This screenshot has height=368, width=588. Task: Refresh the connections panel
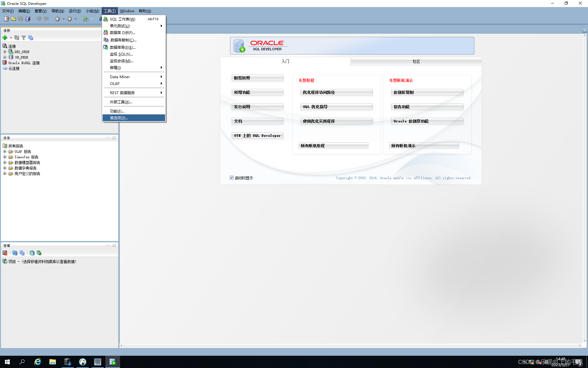point(17,38)
